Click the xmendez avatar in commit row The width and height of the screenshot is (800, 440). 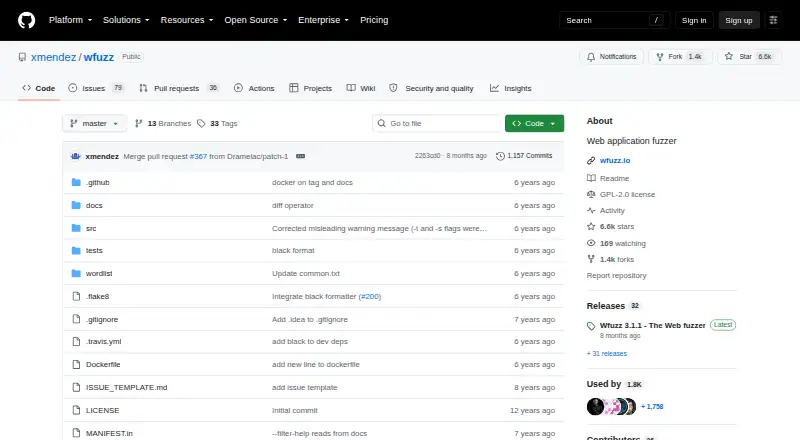pyautogui.click(x=76, y=156)
